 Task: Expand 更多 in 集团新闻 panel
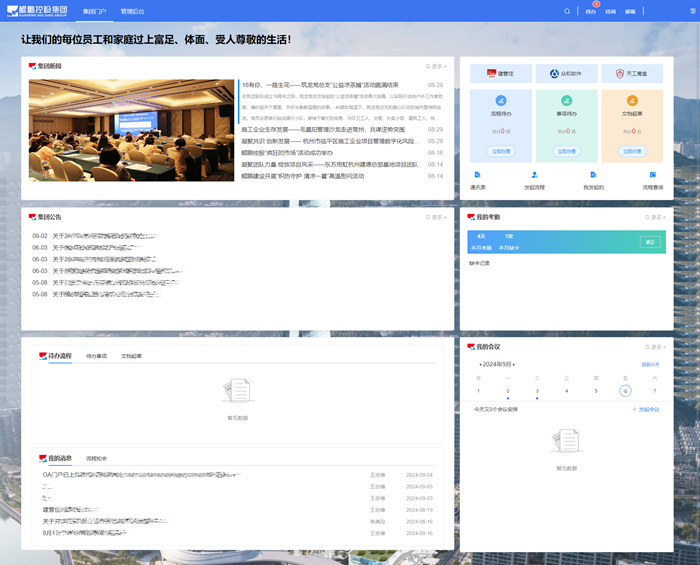pyautogui.click(x=435, y=66)
